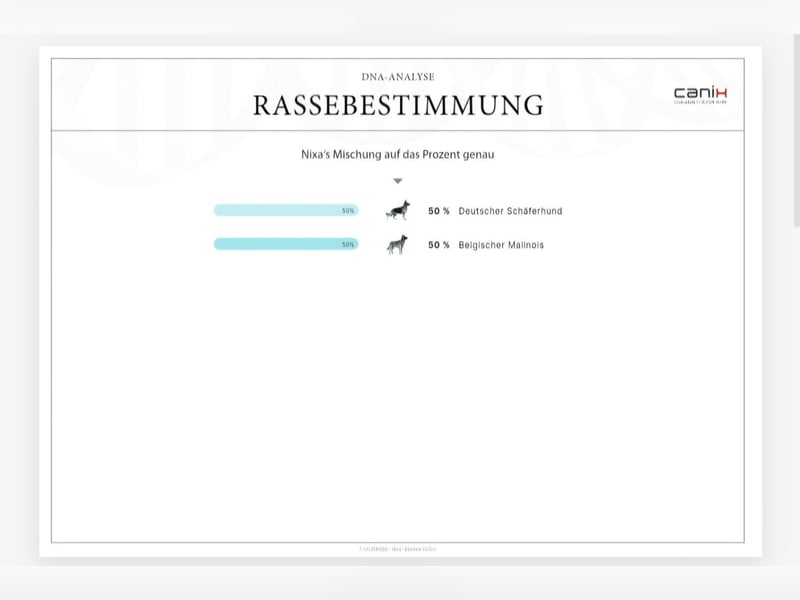The image size is (800, 600).
Task: Open the Deutscher Schäferhund breed label
Action: [510, 212]
